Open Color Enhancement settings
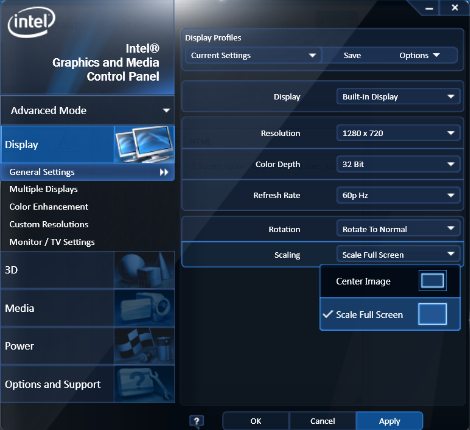This screenshot has height=430, width=470. (x=49, y=207)
